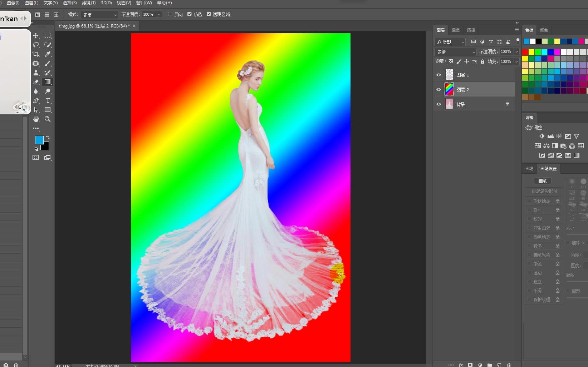588x367 pixels.
Task: Toggle 形状动态 brush setting checkbox
Action: tap(529, 201)
